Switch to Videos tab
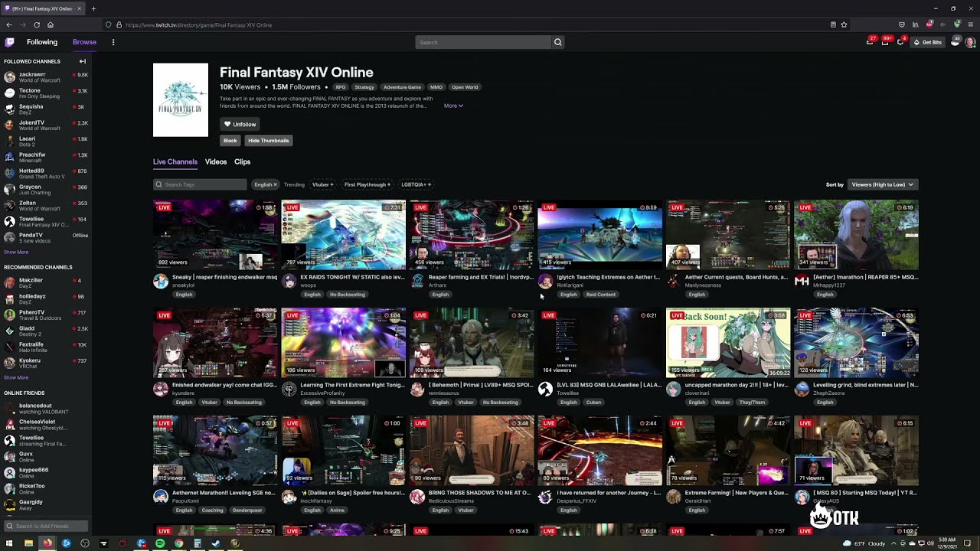 point(216,161)
